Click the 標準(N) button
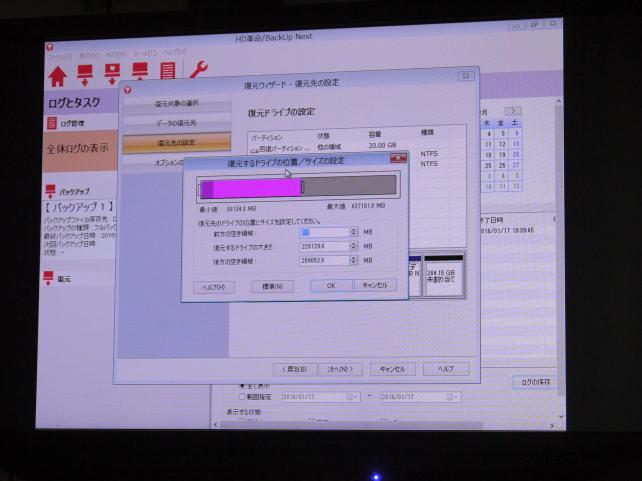Image resolution: width=642 pixels, height=481 pixels. coord(272,286)
